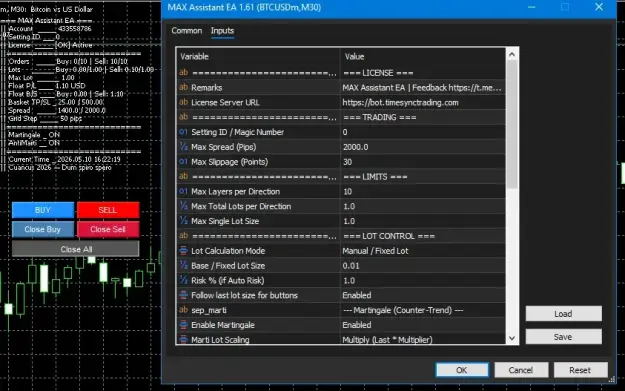
Task: Click the === LIMITS === value cell
Action: pos(423,176)
